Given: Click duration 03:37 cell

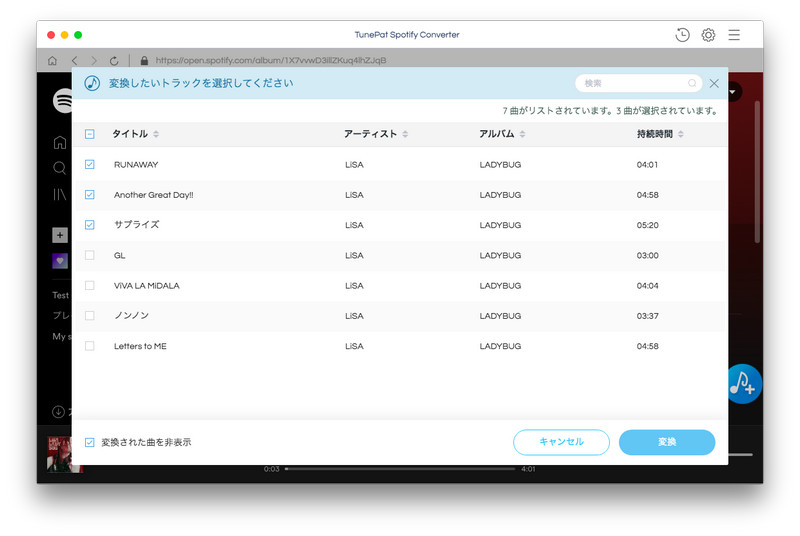Looking at the screenshot, I should pyautogui.click(x=647, y=316).
